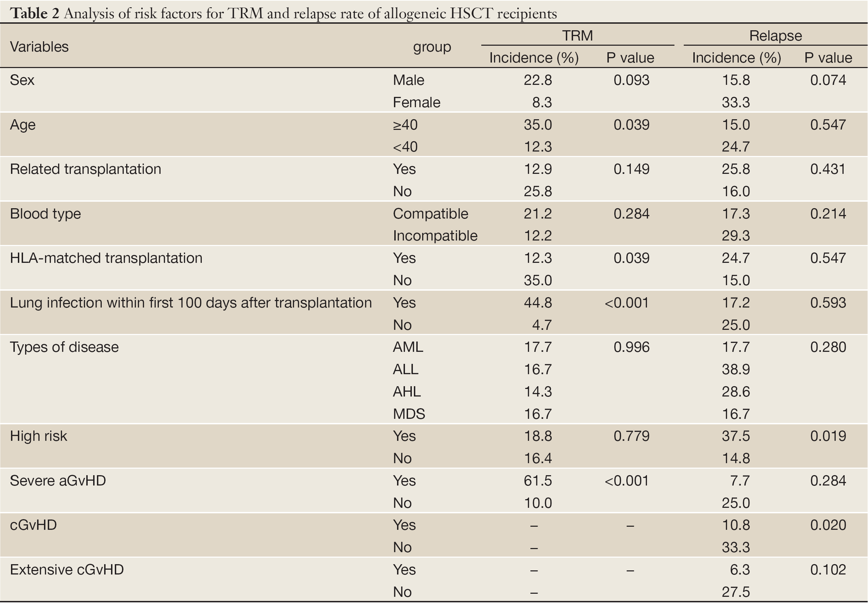Click the '<40' age group cell

coord(405,147)
